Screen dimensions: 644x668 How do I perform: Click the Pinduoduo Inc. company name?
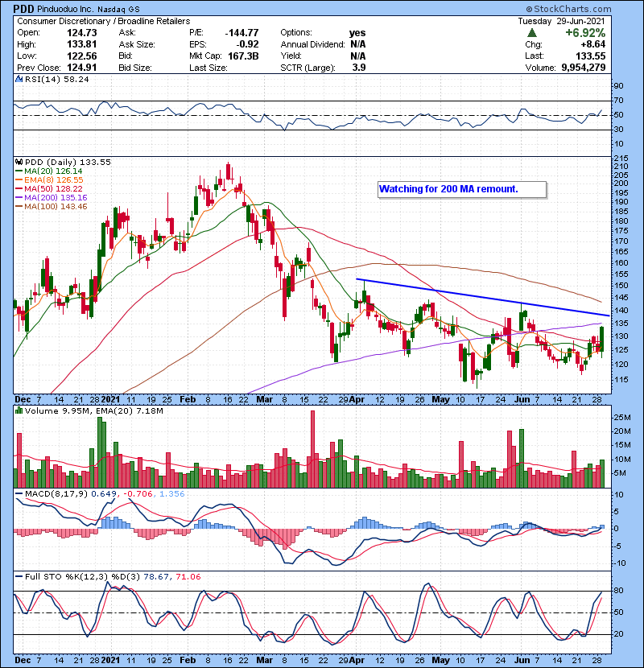64,9
